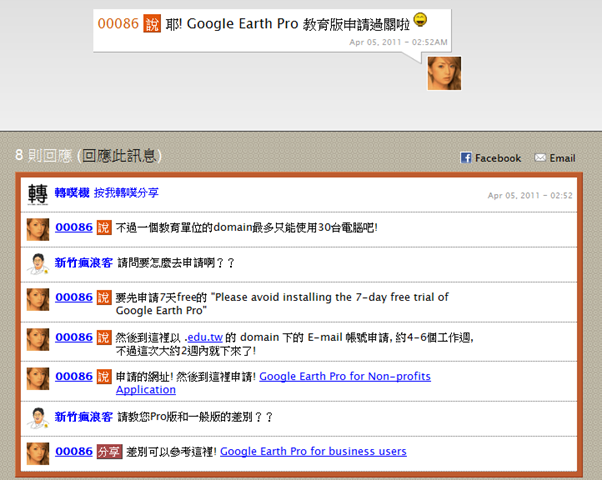The height and width of the screenshot is (480, 602).
Task: Click the Email share link text
Action: click(x=562, y=158)
